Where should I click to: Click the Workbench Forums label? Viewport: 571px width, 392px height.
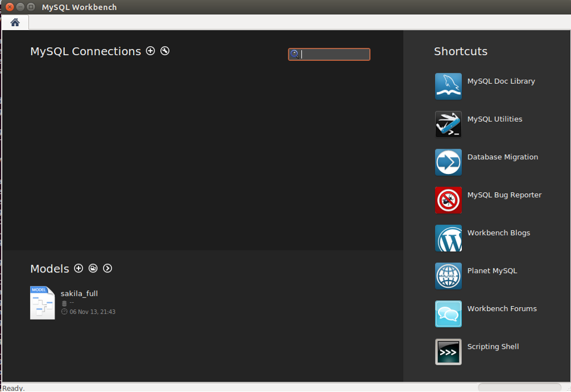pos(502,308)
